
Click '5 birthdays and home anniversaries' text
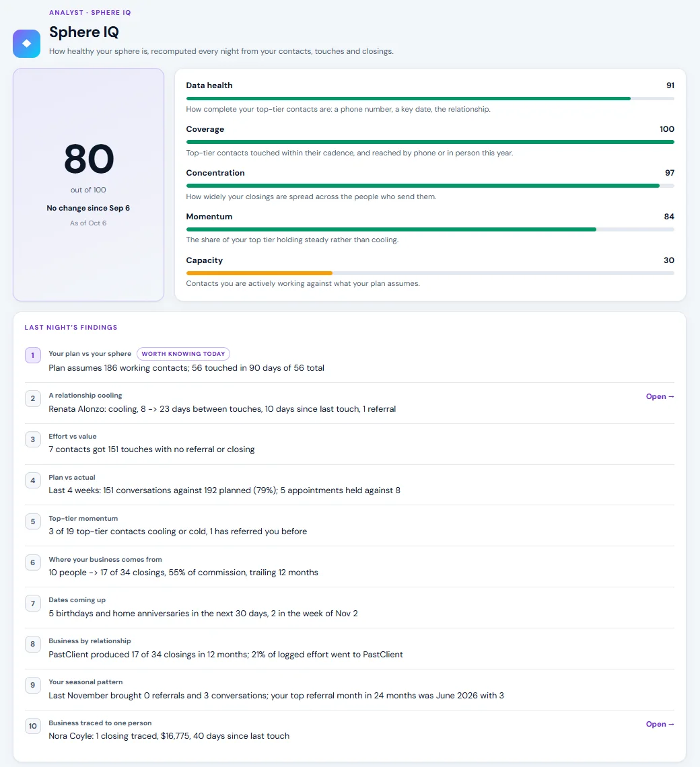pyautogui.click(x=203, y=614)
